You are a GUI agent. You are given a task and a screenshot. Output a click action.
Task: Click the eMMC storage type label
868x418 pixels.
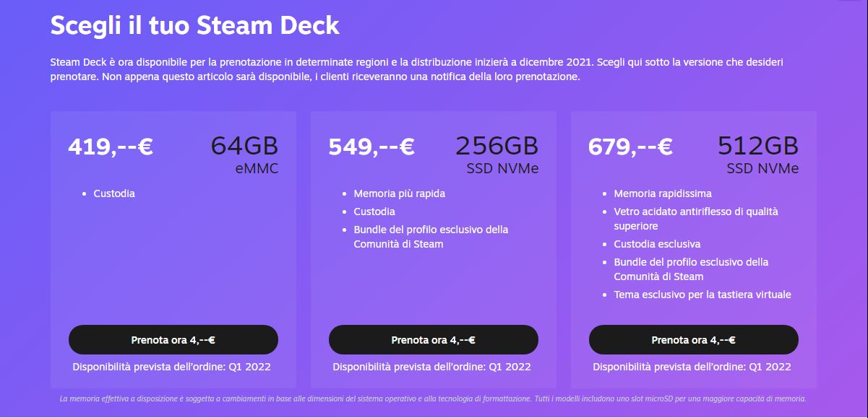[257, 169]
